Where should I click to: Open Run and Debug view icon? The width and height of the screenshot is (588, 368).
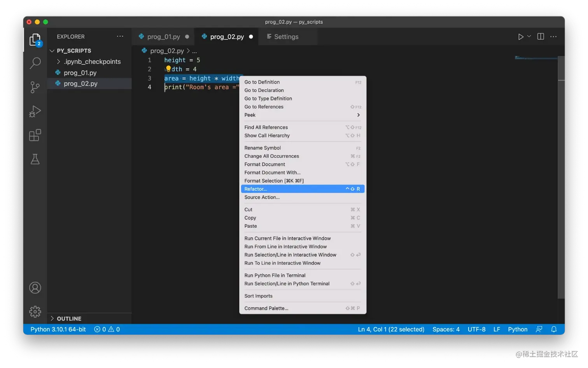tap(35, 111)
